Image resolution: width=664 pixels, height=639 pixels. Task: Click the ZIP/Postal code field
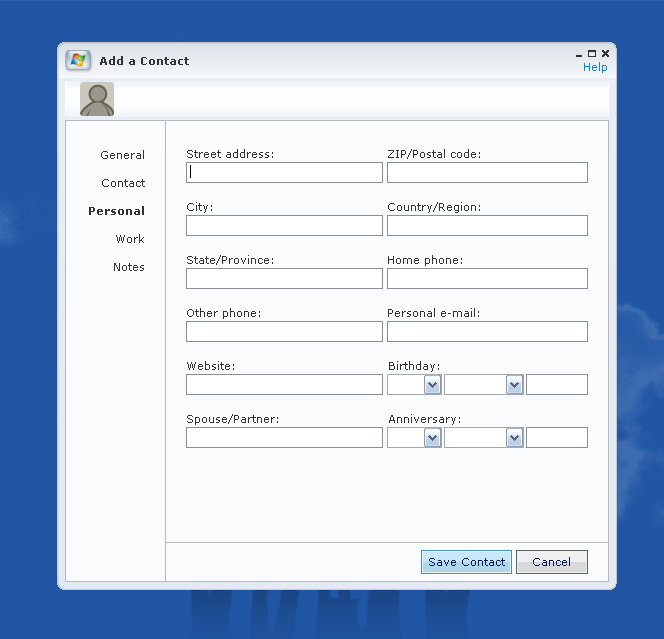pos(487,173)
